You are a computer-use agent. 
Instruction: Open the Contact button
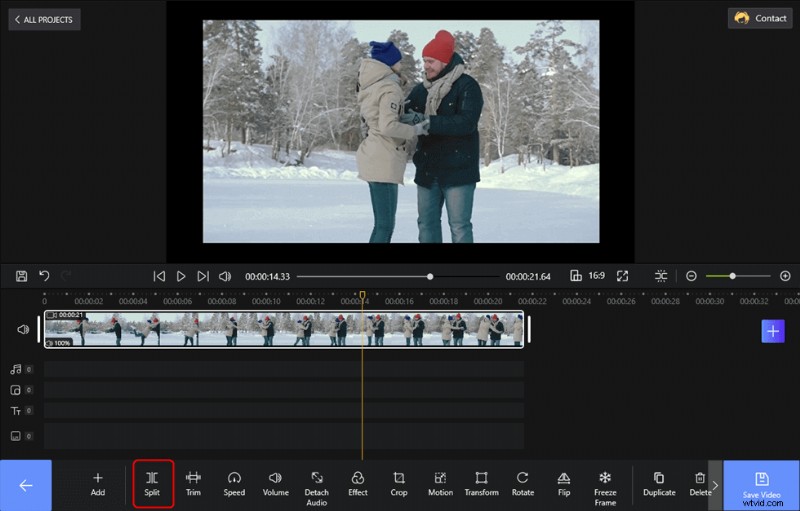760,18
